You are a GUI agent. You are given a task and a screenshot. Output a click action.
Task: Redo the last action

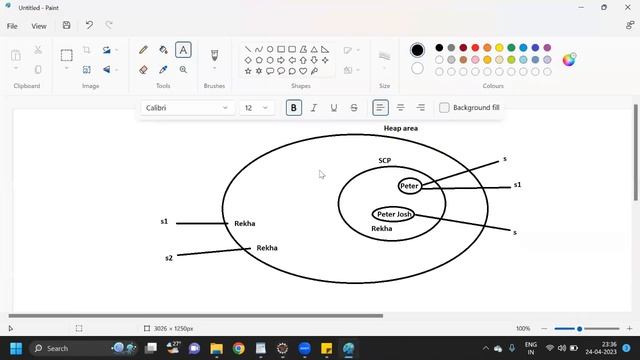109,25
